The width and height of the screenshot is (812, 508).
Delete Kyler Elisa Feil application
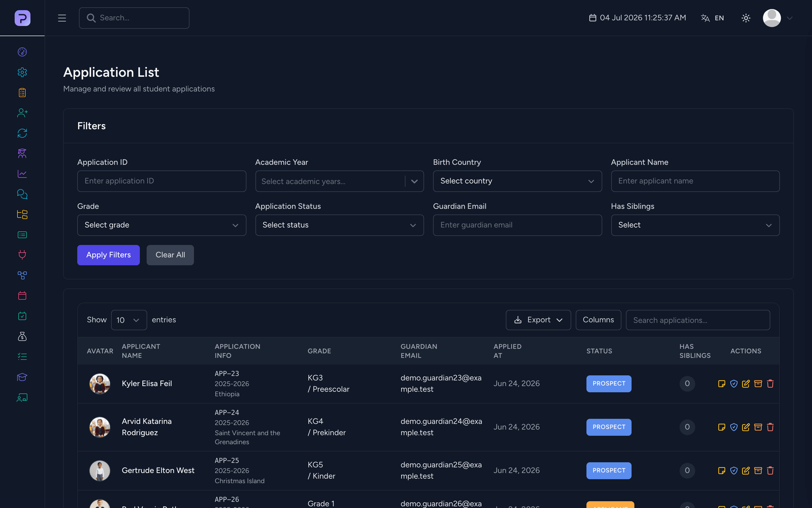click(770, 384)
